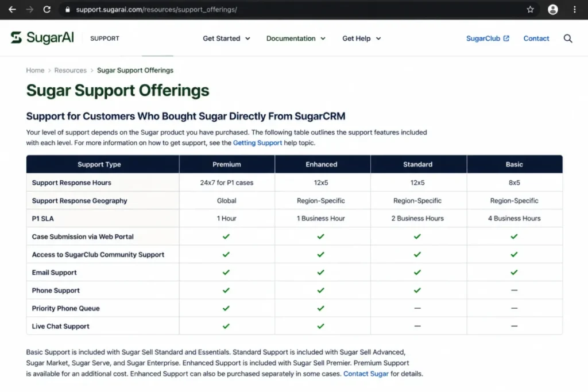
Task: Click 'Access to SugarClub Community Support' row label
Action: point(98,254)
